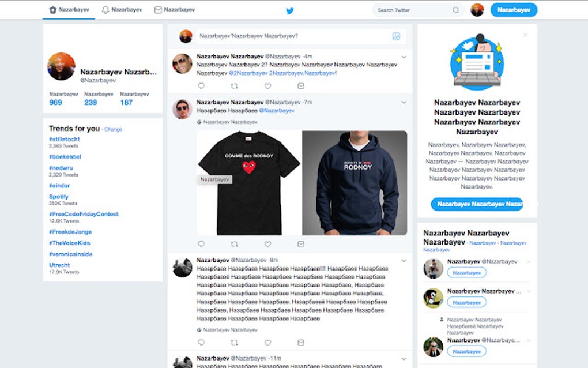Open the blue link in 4m tweet
The height and width of the screenshot is (368, 588).
pyautogui.click(x=282, y=73)
